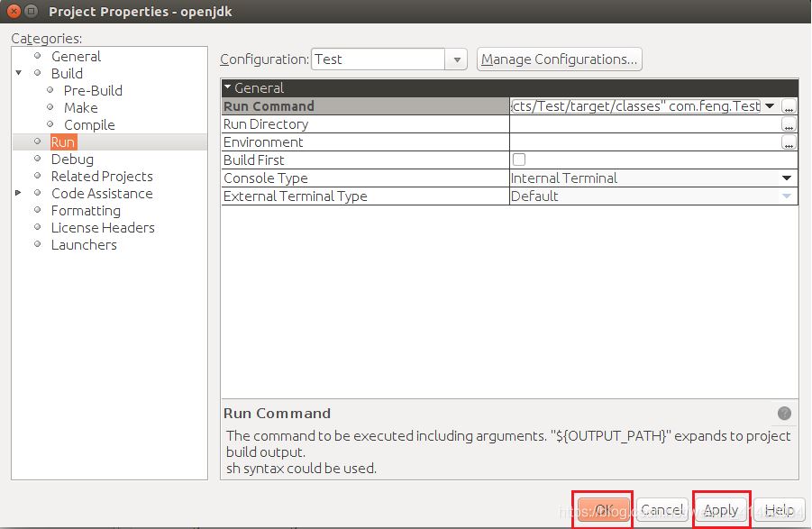Click the Apply button

721,510
